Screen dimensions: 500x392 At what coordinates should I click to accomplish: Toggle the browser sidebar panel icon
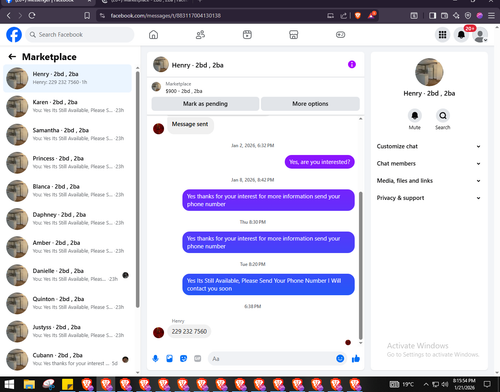[x=432, y=16]
